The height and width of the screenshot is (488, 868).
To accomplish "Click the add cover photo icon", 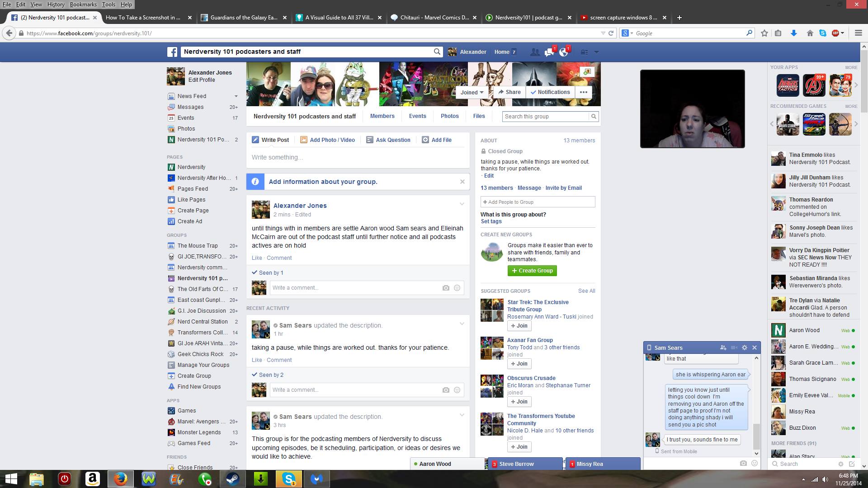I will [x=587, y=72].
